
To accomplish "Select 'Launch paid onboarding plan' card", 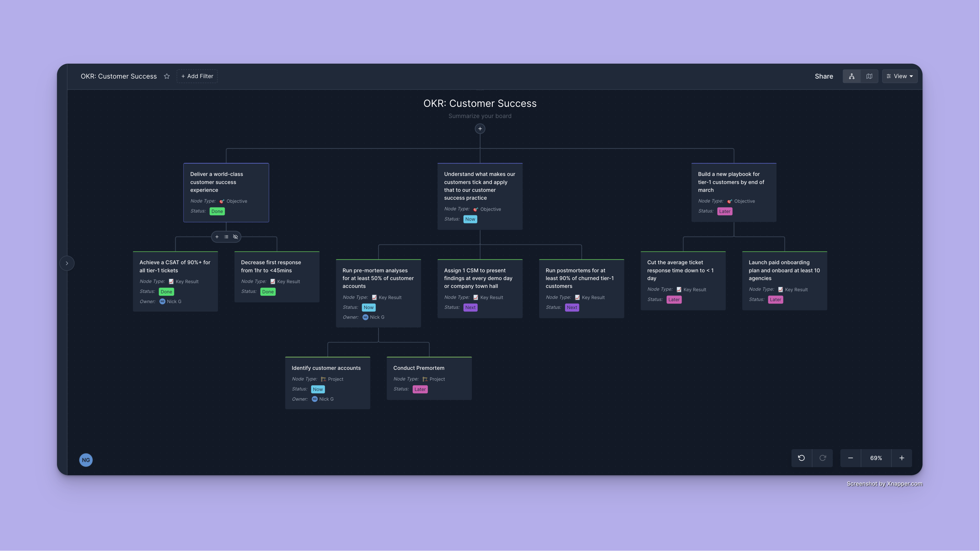I will click(785, 281).
